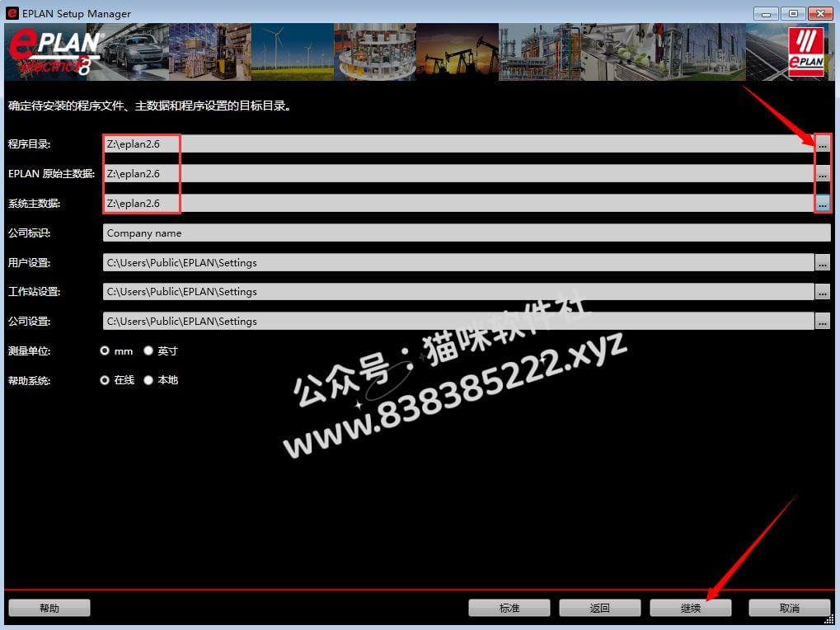Click browse button for 公司设置 path
Screen dimensions: 840x630
click(x=823, y=321)
